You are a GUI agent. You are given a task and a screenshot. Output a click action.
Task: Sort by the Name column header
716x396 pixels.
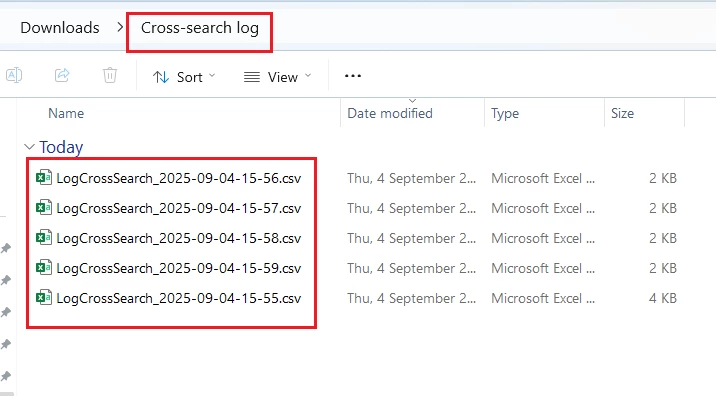click(x=66, y=113)
